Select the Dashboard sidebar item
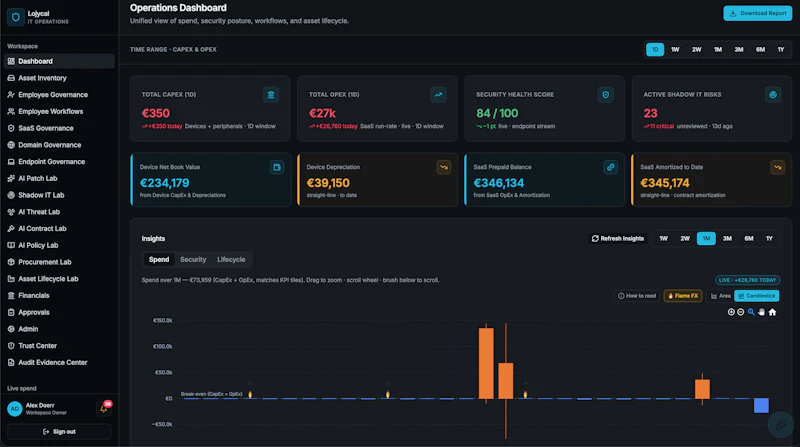800x447 pixels. tap(59, 61)
